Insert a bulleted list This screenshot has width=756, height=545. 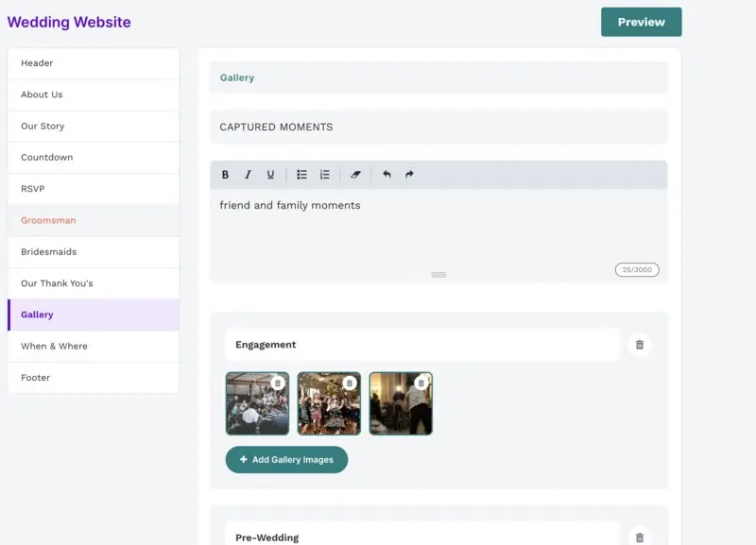point(301,175)
